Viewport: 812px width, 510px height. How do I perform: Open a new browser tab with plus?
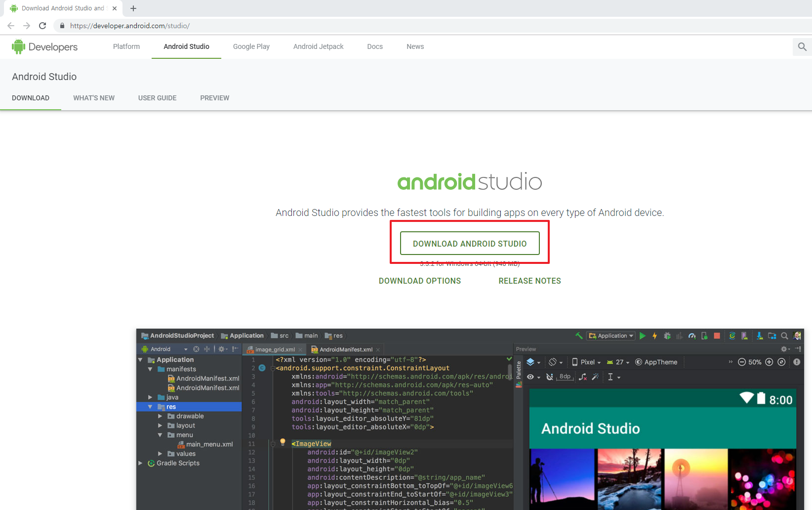[x=133, y=8]
